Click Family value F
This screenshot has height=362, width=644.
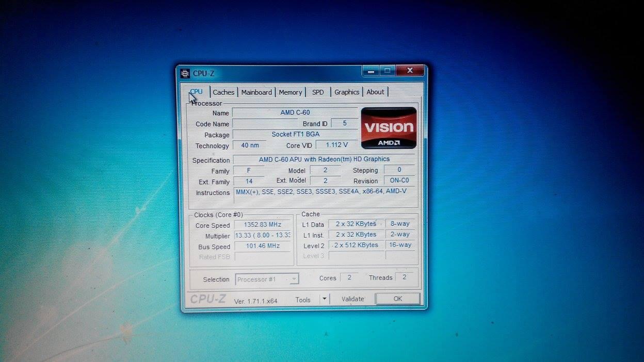249,170
